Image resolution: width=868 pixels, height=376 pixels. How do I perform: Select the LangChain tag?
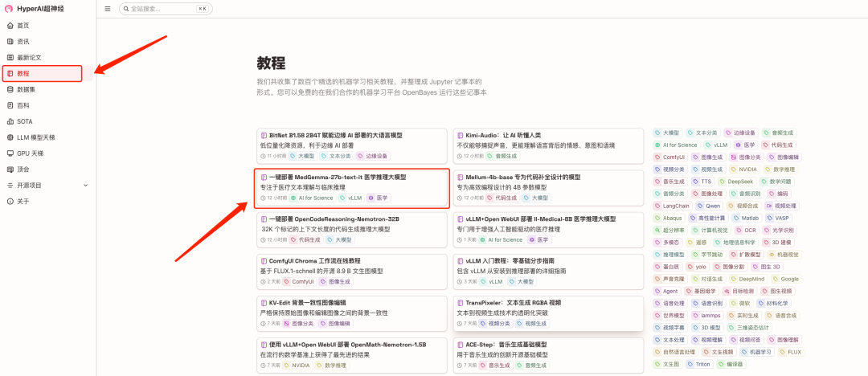pyautogui.click(x=671, y=206)
